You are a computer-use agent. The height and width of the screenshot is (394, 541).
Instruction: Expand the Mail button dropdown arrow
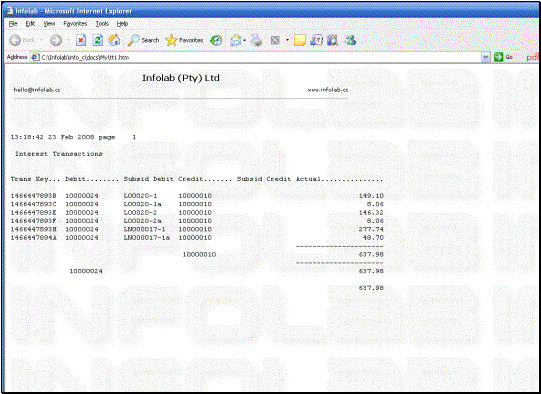tap(244, 41)
